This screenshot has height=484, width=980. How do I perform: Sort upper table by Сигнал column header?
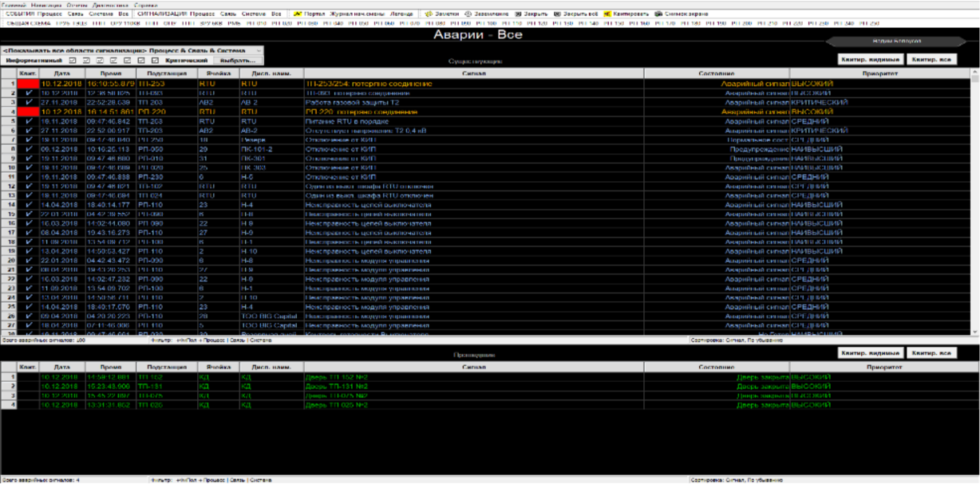point(473,73)
